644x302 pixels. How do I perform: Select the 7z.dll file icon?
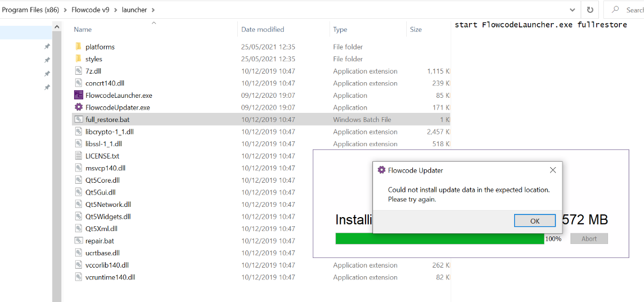[x=78, y=71]
